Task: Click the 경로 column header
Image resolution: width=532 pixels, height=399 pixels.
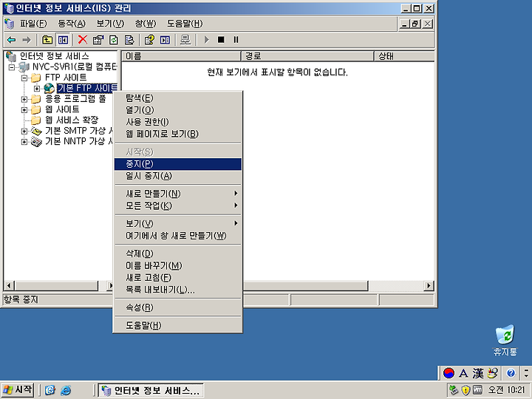Action: click(x=307, y=56)
